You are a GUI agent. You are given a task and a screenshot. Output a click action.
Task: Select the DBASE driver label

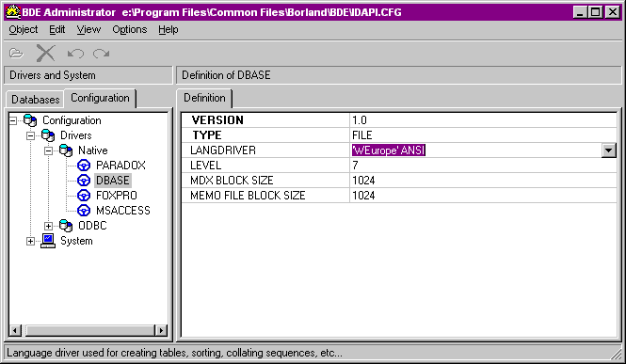click(x=113, y=181)
